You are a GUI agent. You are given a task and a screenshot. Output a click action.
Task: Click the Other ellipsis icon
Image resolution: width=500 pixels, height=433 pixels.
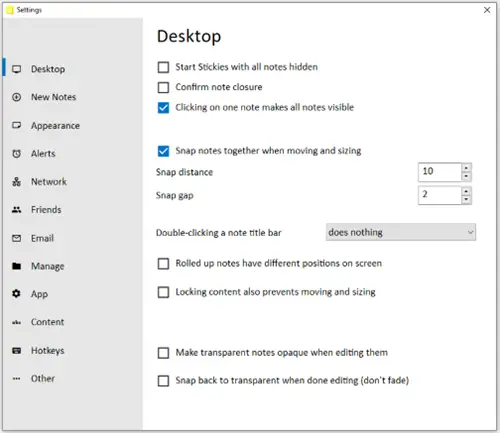(16, 379)
